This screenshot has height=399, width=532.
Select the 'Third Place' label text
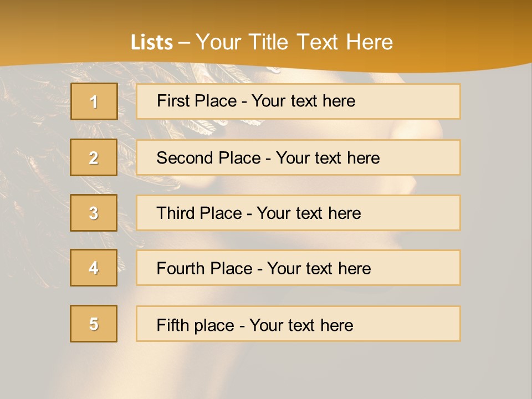[199, 213]
